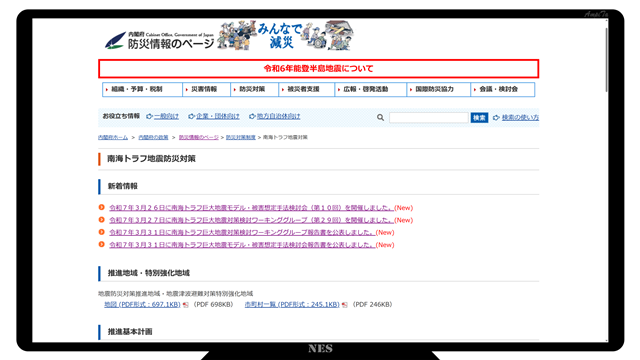Open the 広報・啓発活動 menu item
Screen dimensions: 640x360
click(x=371, y=89)
